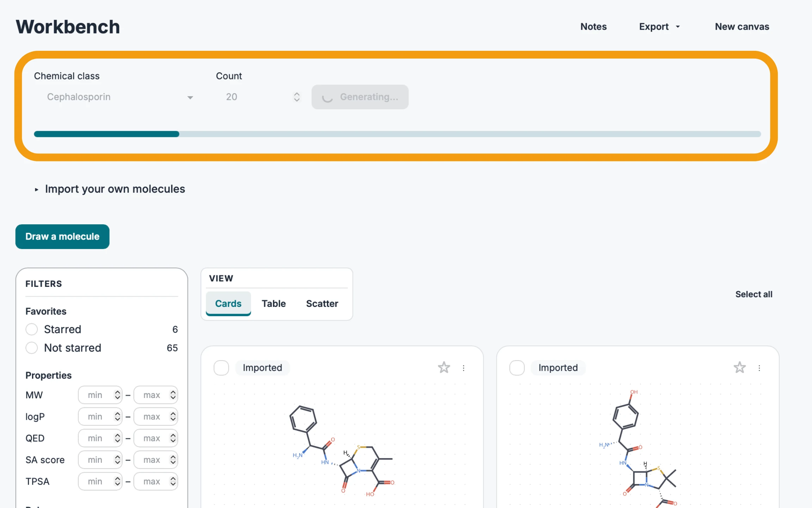Click the Select all link

point(753,294)
